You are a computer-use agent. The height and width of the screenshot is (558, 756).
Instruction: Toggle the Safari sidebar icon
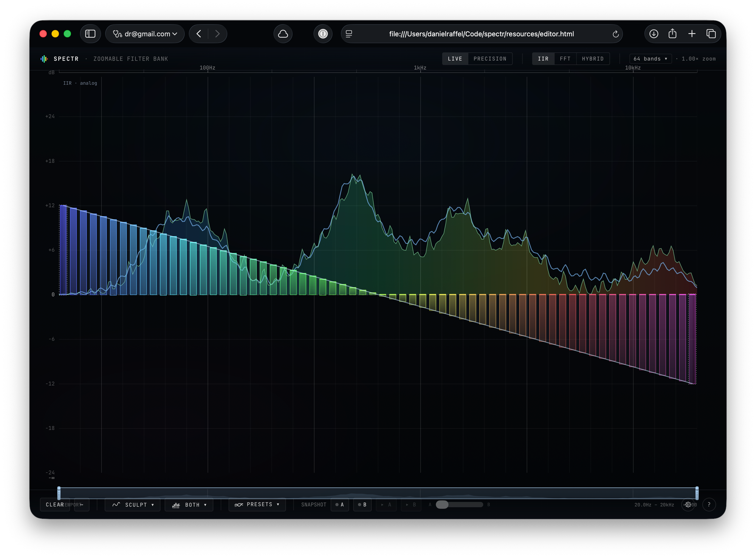coord(90,34)
